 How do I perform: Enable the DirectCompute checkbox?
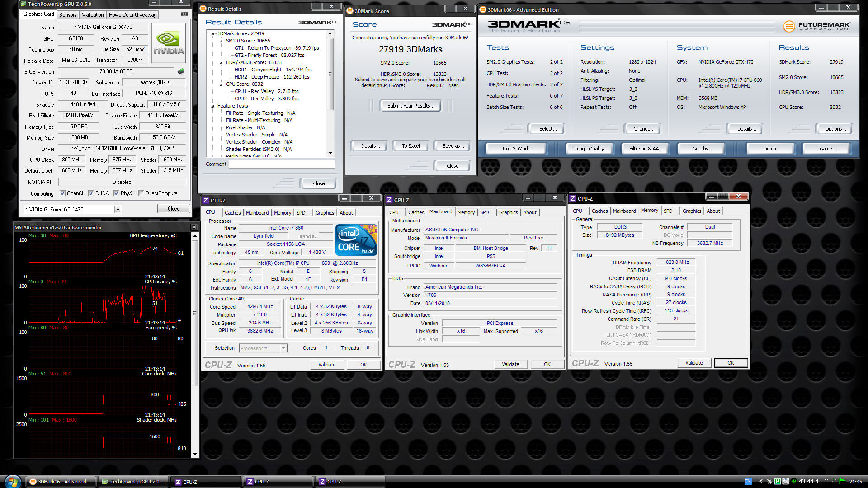142,193
